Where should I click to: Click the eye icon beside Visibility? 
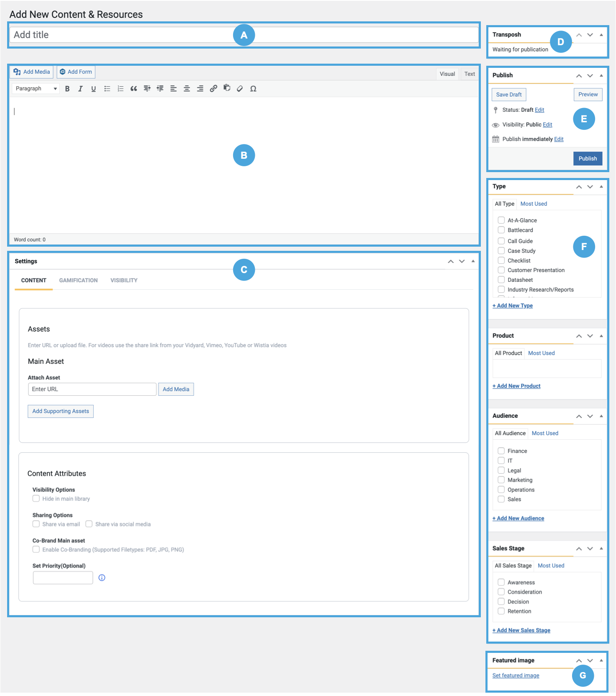[495, 125]
